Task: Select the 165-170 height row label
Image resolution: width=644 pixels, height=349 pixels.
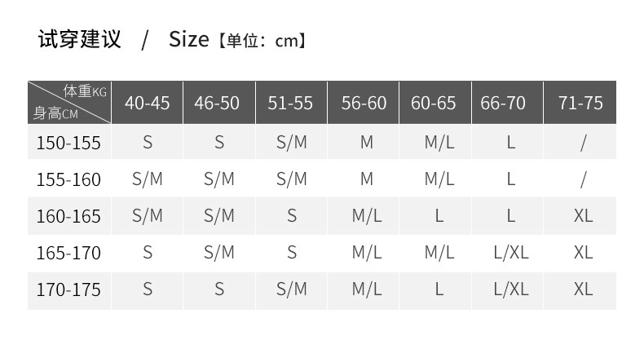Action: coord(68,253)
